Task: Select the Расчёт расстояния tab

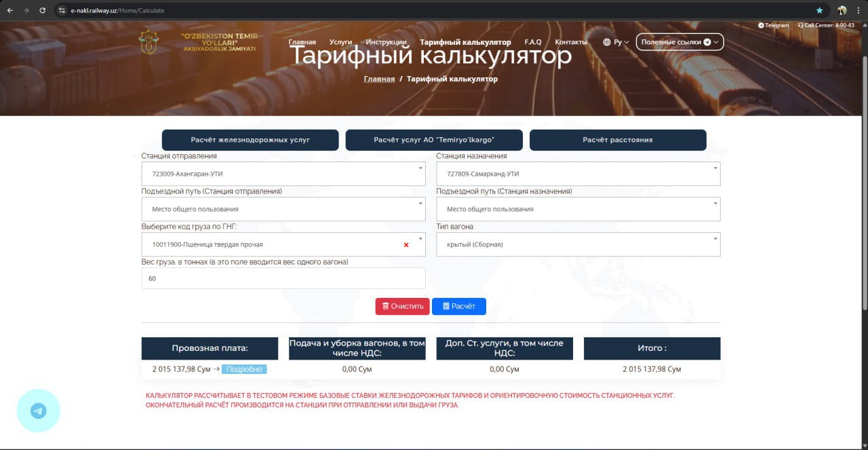Action: [618, 140]
